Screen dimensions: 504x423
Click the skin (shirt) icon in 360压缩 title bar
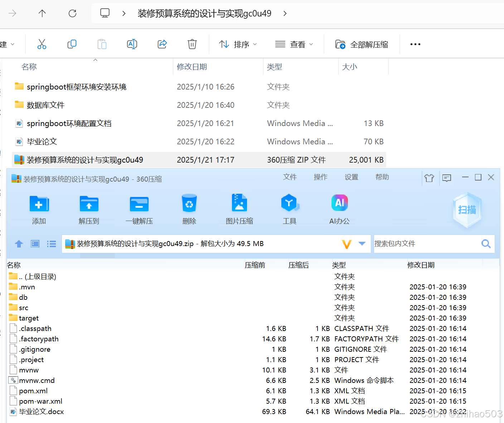(429, 178)
